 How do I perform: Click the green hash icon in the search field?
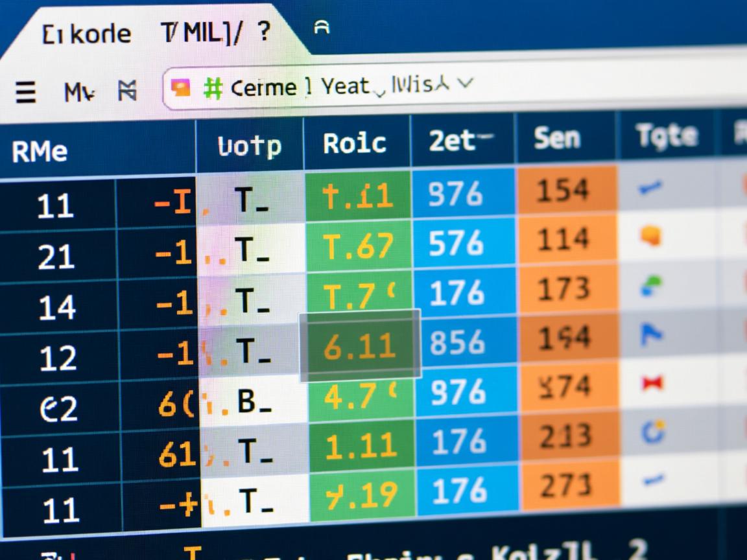pos(214,86)
